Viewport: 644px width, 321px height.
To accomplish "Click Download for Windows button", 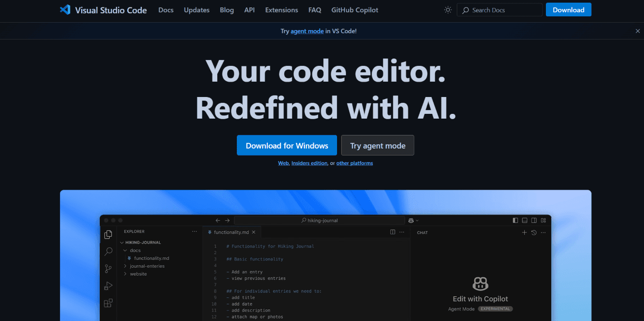I will (x=287, y=145).
